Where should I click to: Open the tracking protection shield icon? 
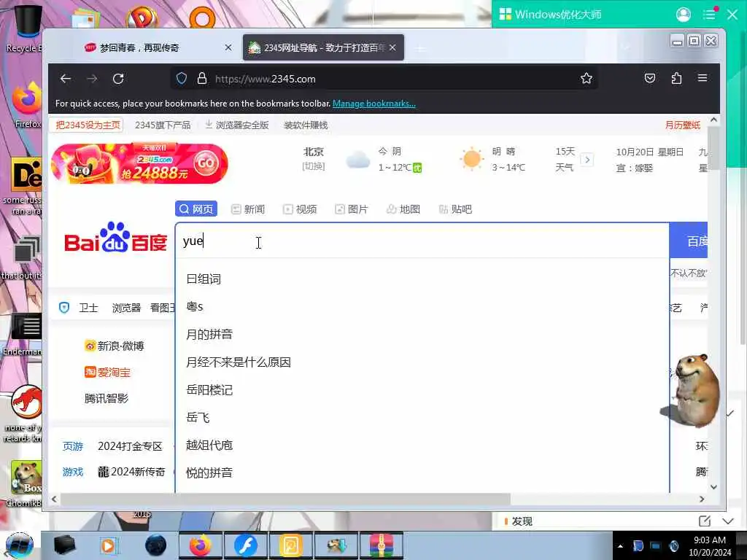click(x=182, y=79)
